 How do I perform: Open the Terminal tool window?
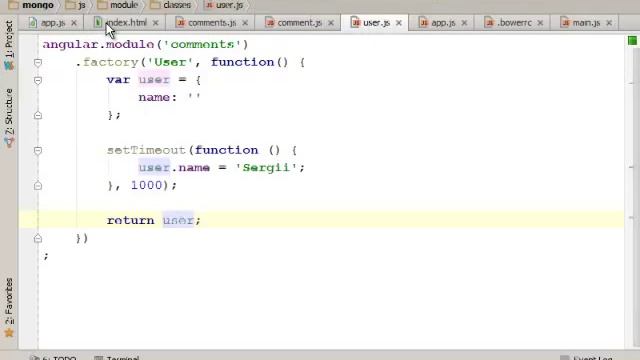pos(117,358)
